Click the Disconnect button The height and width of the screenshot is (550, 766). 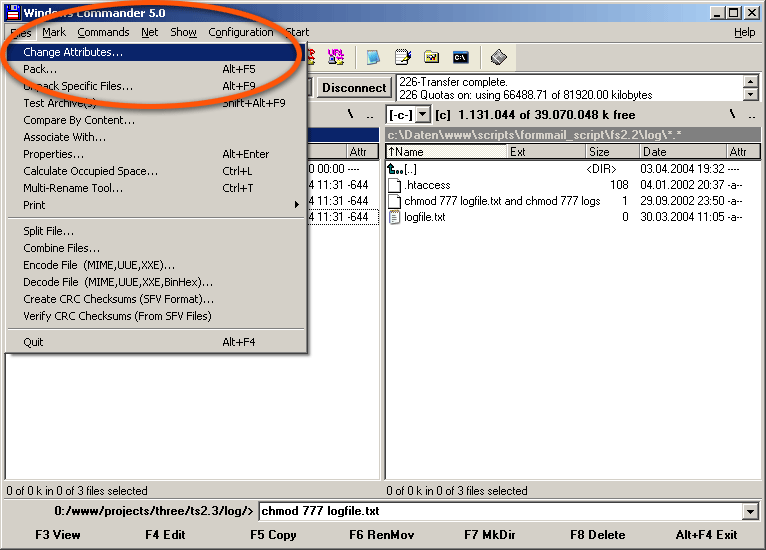(x=354, y=88)
